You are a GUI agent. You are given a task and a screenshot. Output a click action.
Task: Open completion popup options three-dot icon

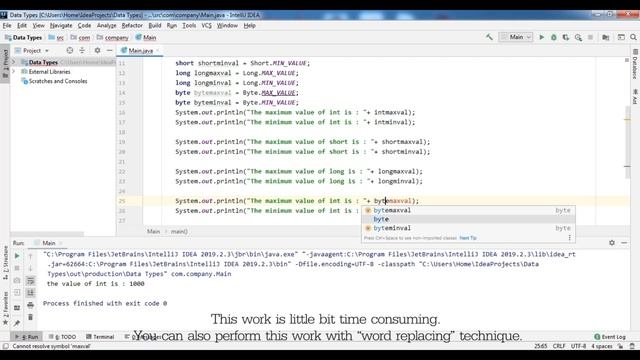[x=569, y=238]
